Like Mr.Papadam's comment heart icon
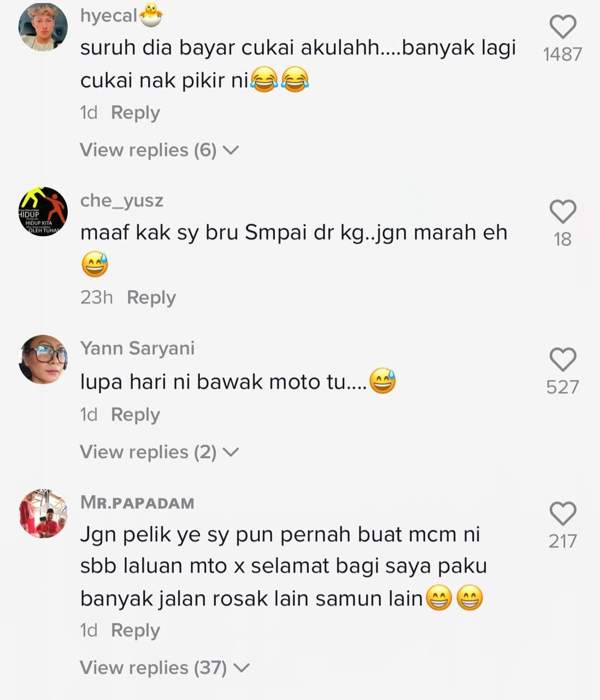 pyautogui.click(x=562, y=514)
